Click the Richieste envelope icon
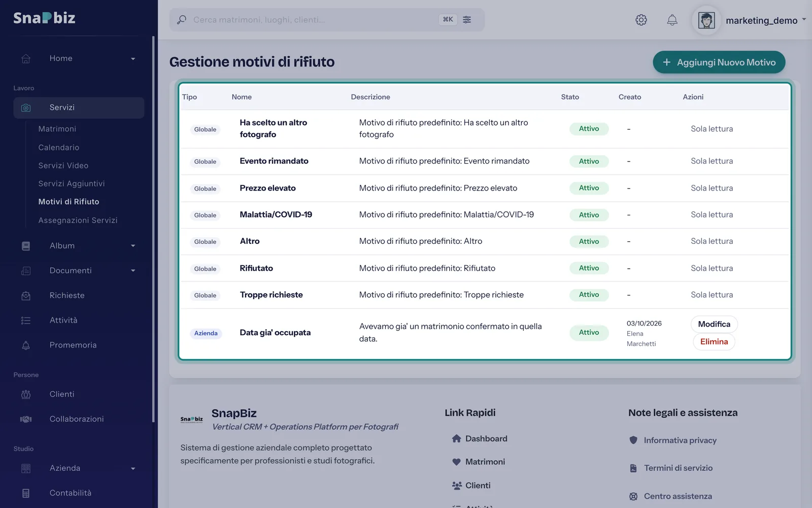This screenshot has width=812, height=508. coord(26,296)
